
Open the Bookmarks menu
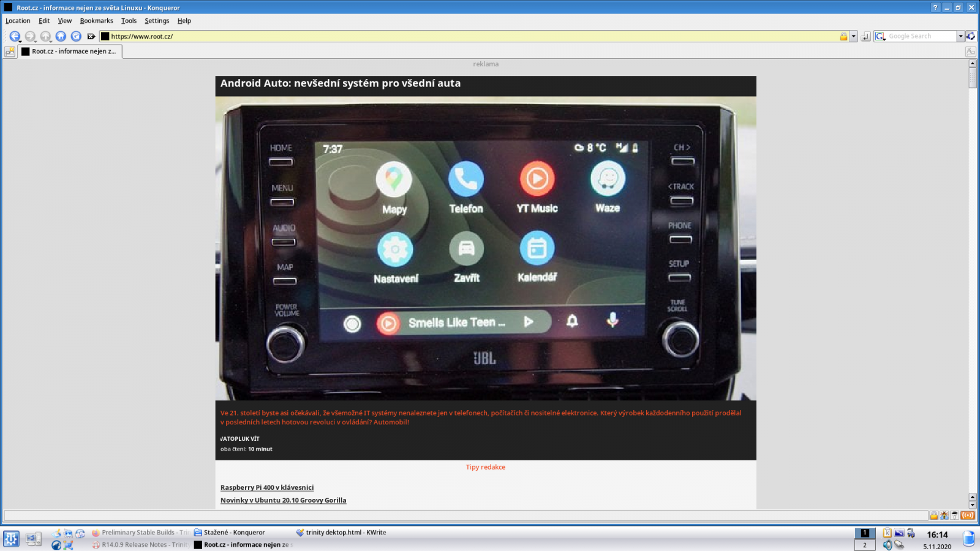click(96, 21)
